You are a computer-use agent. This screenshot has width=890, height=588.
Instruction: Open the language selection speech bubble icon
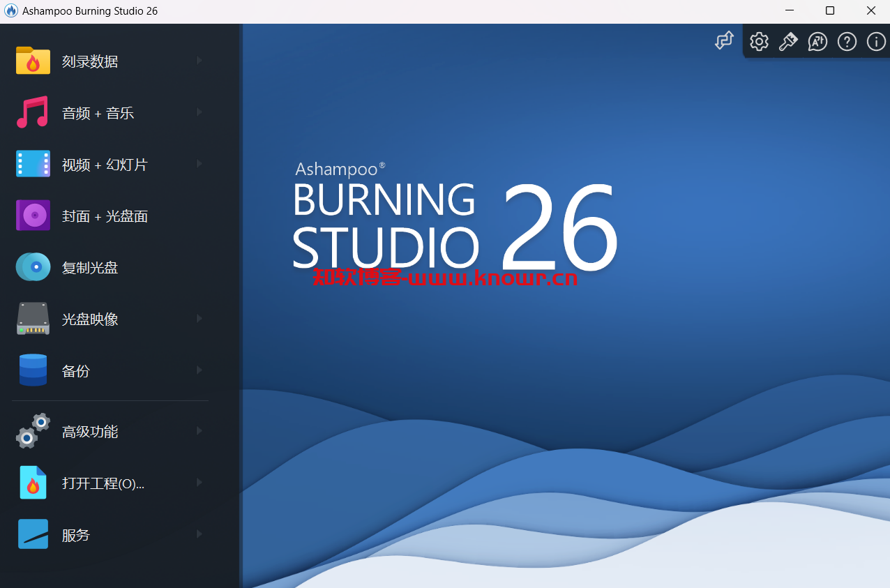817,42
